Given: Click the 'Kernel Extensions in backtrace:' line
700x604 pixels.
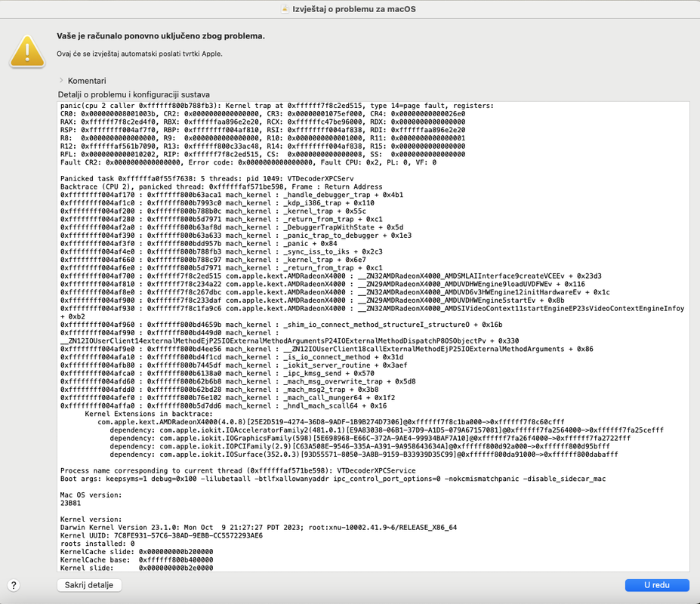Looking at the screenshot, I should [149, 414].
